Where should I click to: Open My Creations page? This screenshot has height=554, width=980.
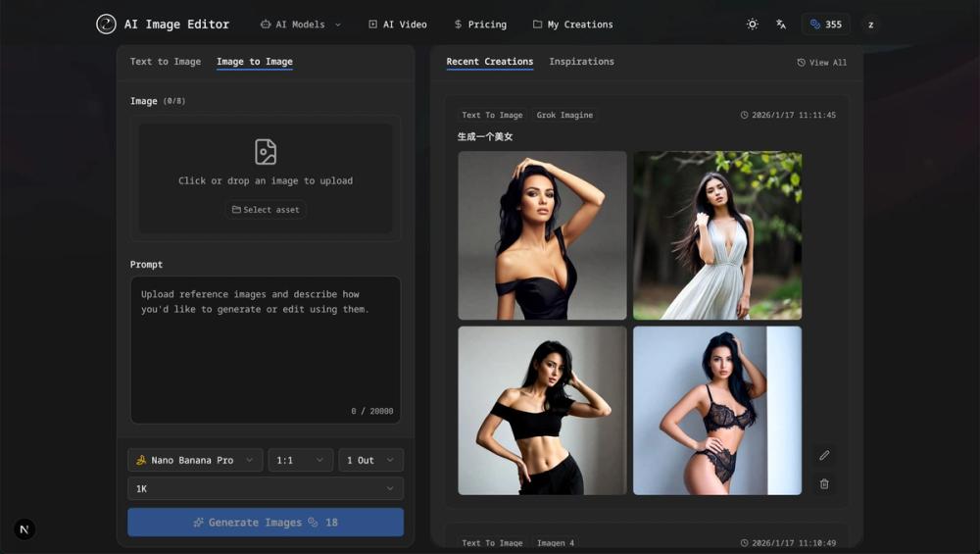click(x=572, y=25)
